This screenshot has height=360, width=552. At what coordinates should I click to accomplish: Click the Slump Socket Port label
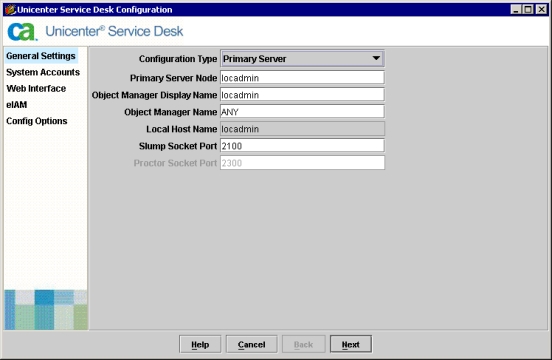point(178,146)
